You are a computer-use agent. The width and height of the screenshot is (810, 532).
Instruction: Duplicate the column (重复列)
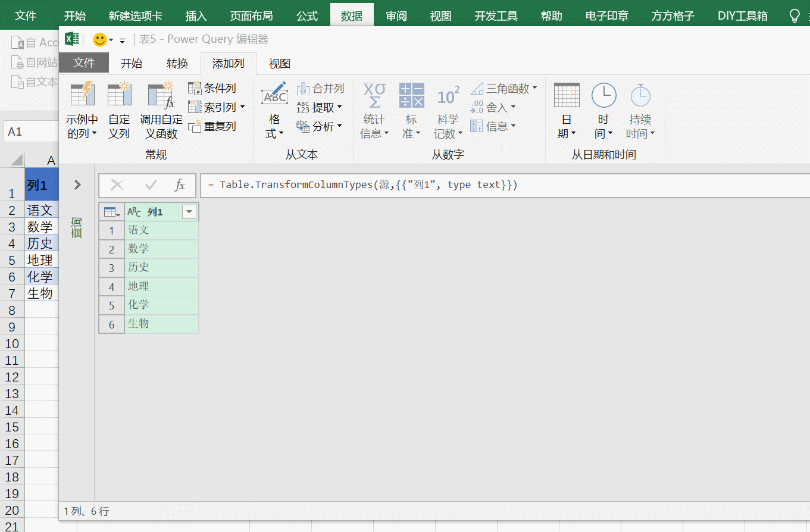[212, 126]
